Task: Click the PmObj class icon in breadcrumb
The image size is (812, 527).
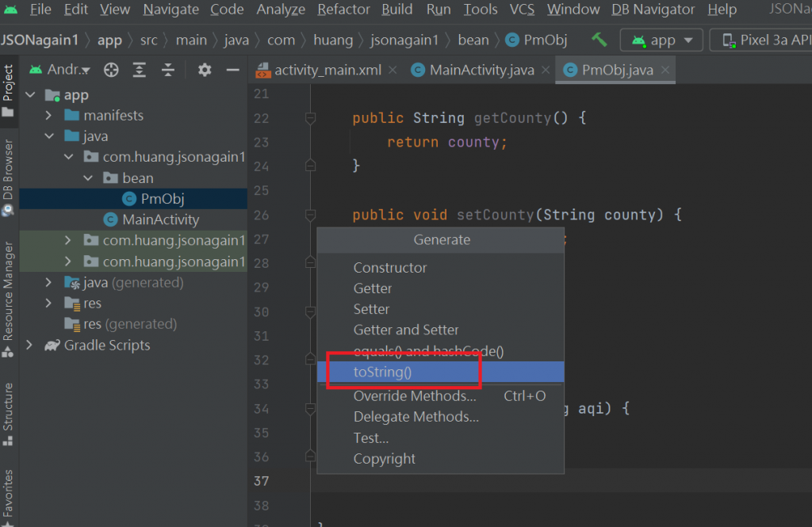Action: coord(512,40)
